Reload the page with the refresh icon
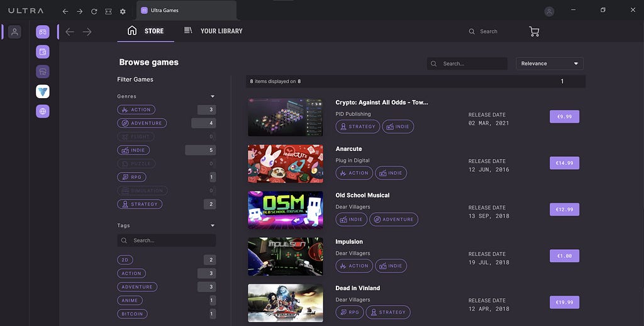 point(94,11)
